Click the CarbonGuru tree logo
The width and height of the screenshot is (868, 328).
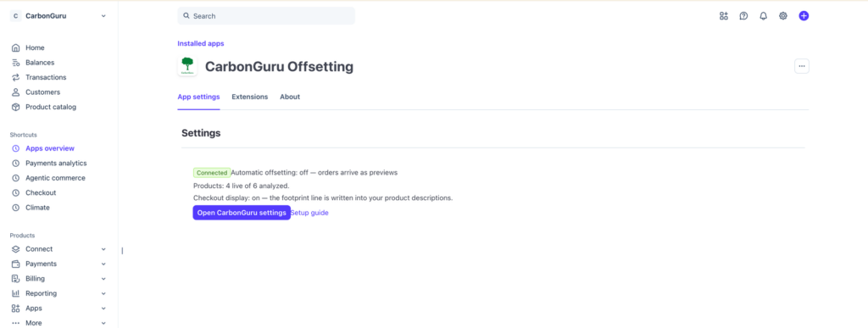coord(187,66)
